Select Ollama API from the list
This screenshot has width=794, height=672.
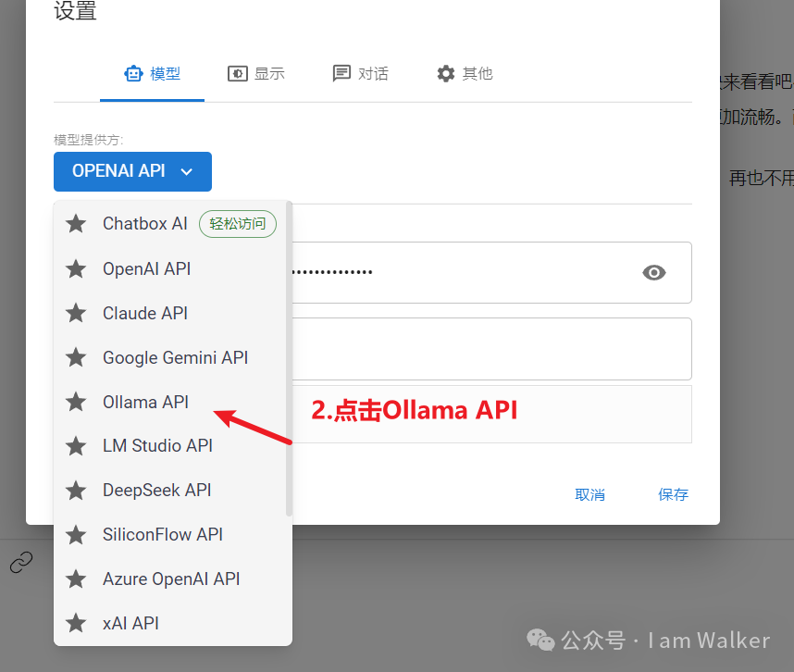click(173, 402)
